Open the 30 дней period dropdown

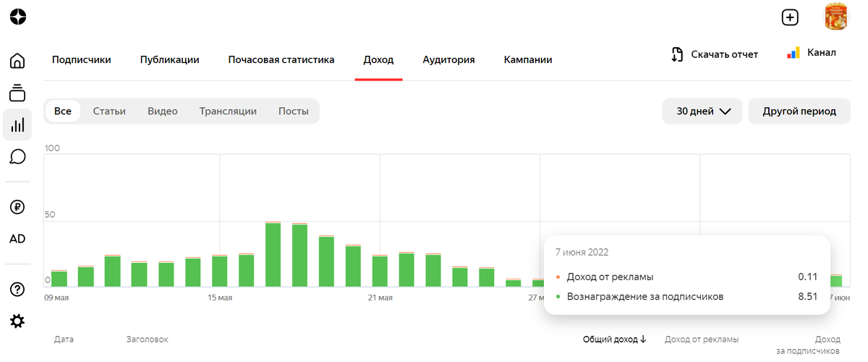point(702,111)
